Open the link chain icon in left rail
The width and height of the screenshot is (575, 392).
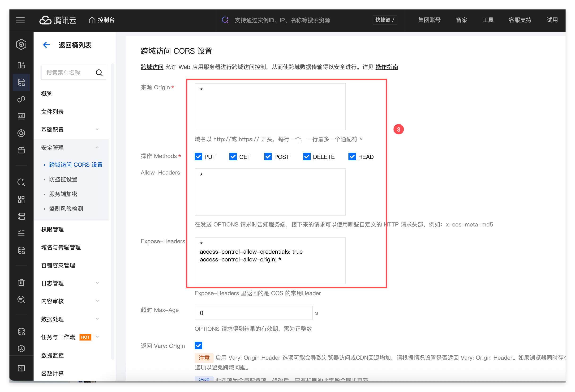[x=21, y=99]
